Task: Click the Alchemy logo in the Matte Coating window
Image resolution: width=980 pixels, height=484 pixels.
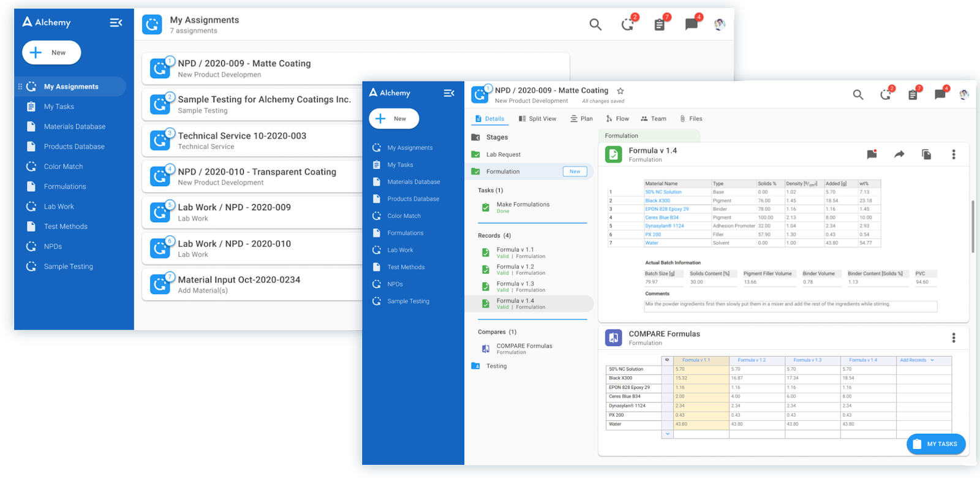Action: coord(390,93)
